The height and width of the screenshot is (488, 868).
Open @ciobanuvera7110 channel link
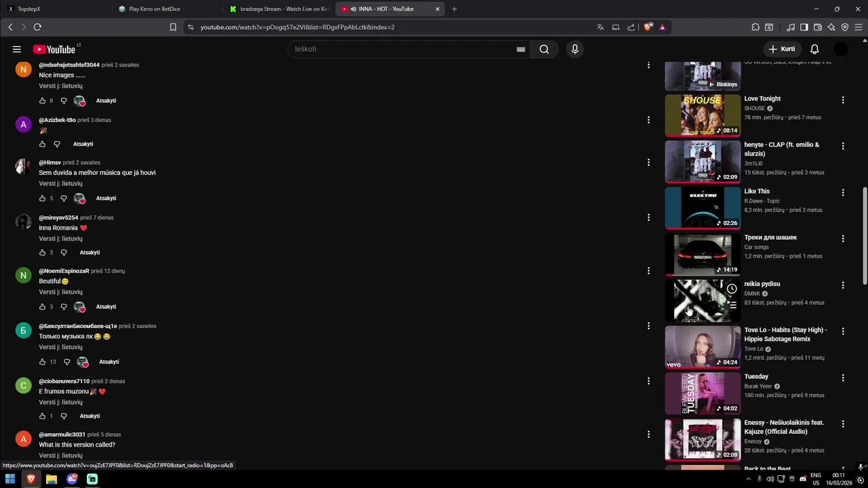click(x=64, y=381)
